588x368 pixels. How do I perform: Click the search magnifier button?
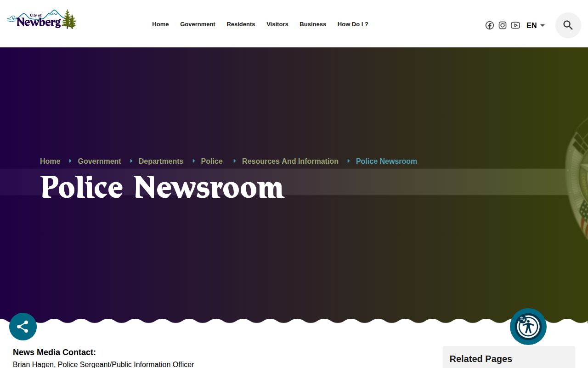pyautogui.click(x=568, y=25)
